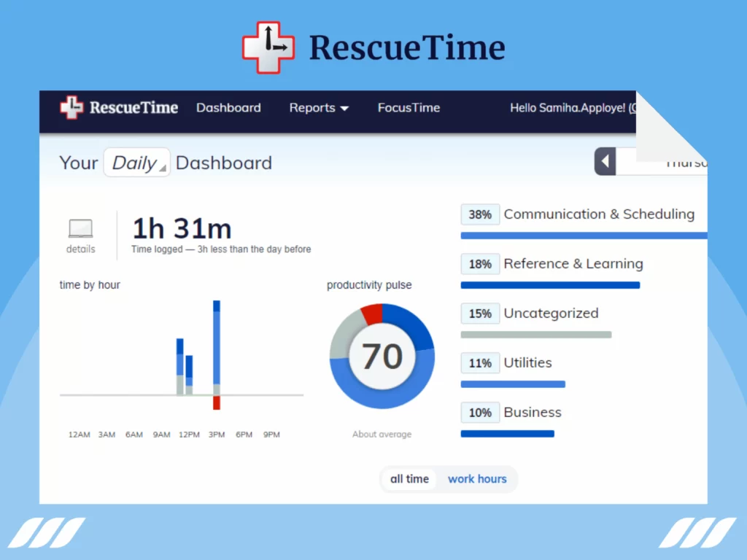Click the large RescueTime logo above the dashboard
This screenshot has width=747, height=560.
(373, 46)
